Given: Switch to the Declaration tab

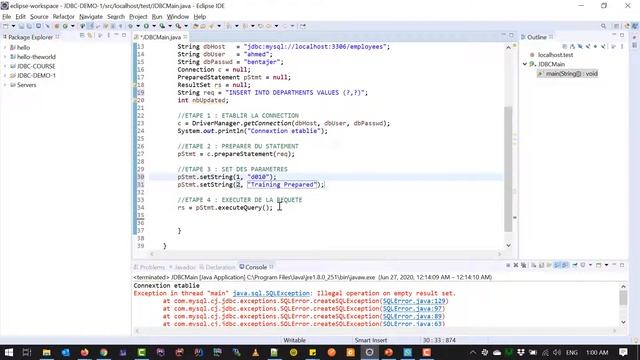Looking at the screenshot, I should 217,267.
